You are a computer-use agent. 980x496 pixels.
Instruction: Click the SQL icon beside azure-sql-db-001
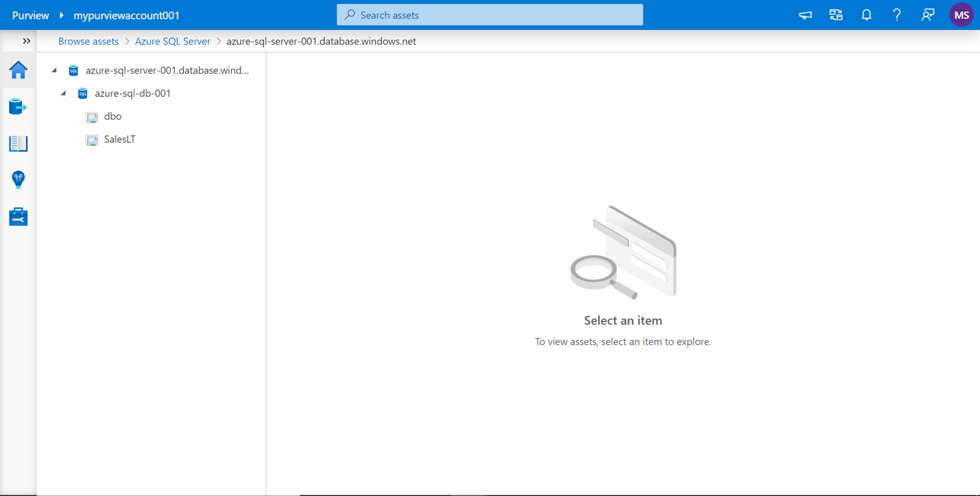(83, 94)
